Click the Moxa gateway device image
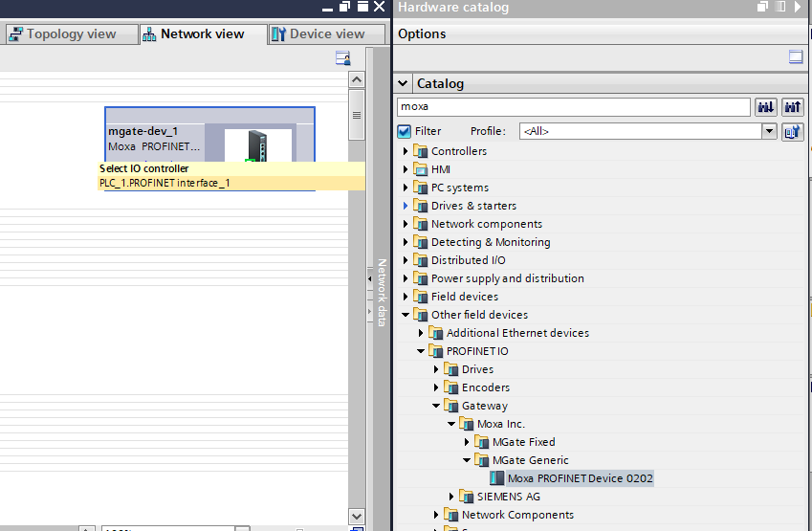Image resolution: width=812 pixels, height=531 pixels. pyautogui.click(x=257, y=145)
